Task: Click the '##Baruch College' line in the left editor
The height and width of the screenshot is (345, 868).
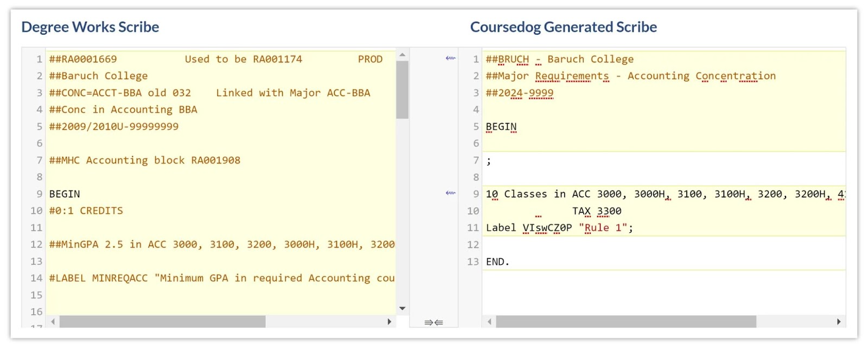Action: click(x=98, y=76)
